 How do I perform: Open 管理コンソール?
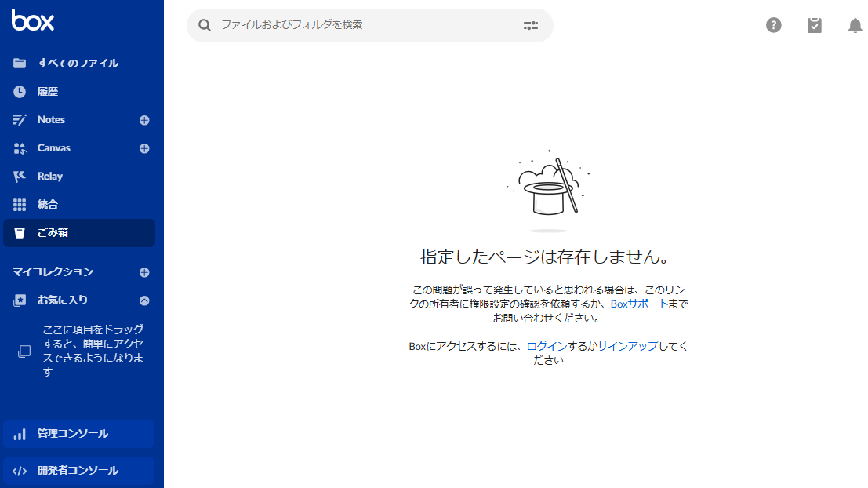pyautogui.click(x=72, y=434)
